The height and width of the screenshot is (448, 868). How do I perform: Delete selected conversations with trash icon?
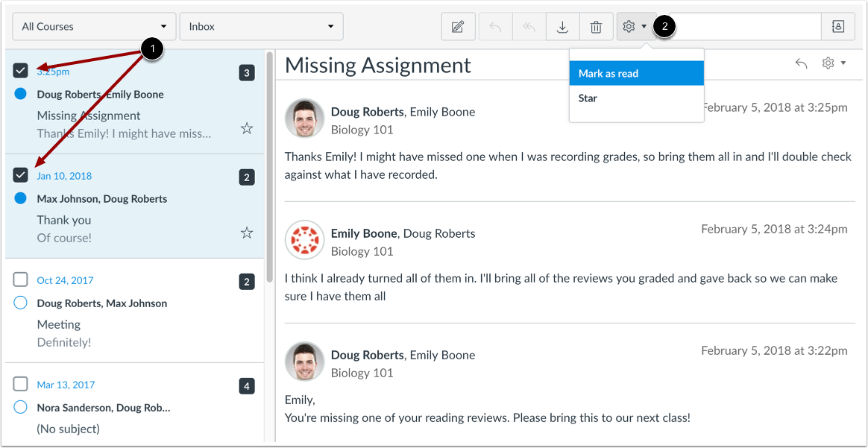pos(597,27)
